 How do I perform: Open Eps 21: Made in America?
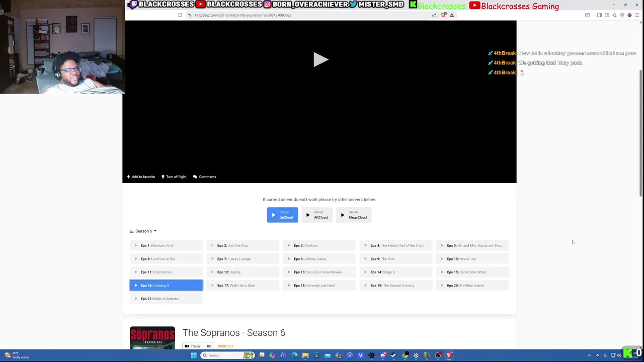tap(166, 299)
